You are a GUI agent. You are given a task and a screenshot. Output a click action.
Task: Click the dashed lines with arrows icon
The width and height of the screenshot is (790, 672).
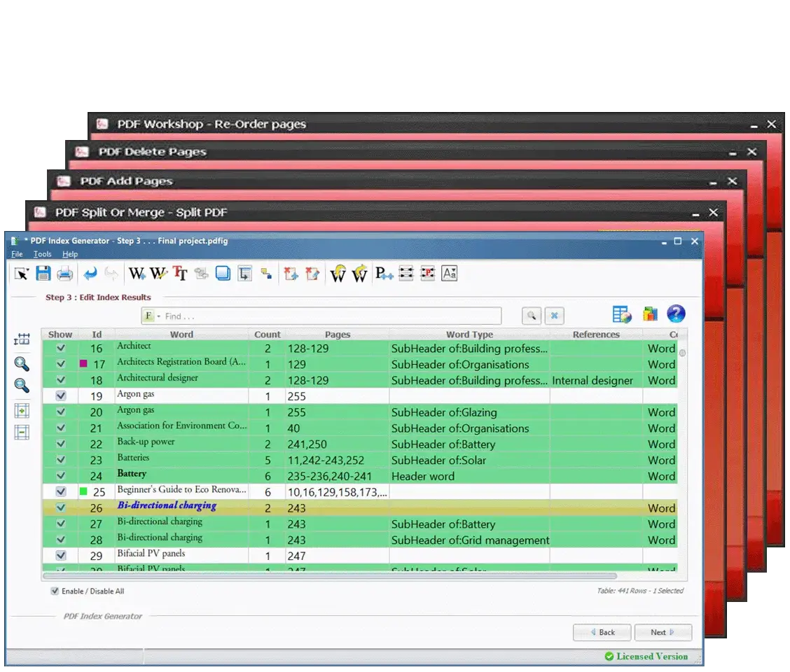(x=406, y=274)
